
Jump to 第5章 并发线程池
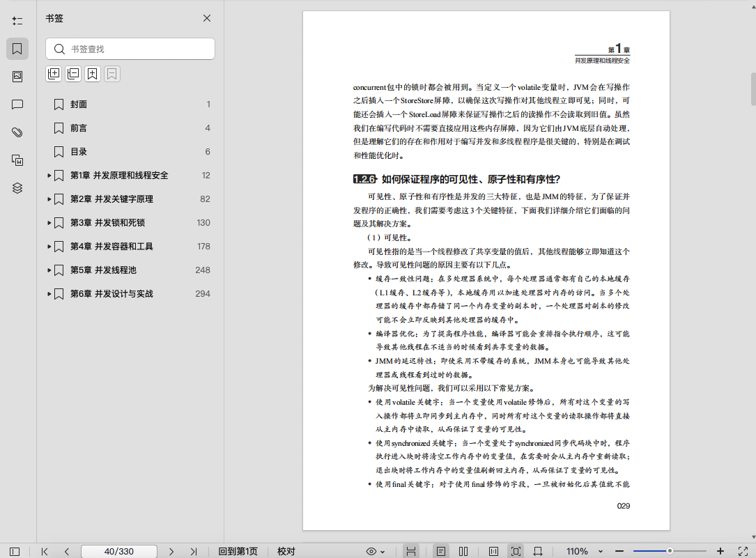[x=103, y=270]
